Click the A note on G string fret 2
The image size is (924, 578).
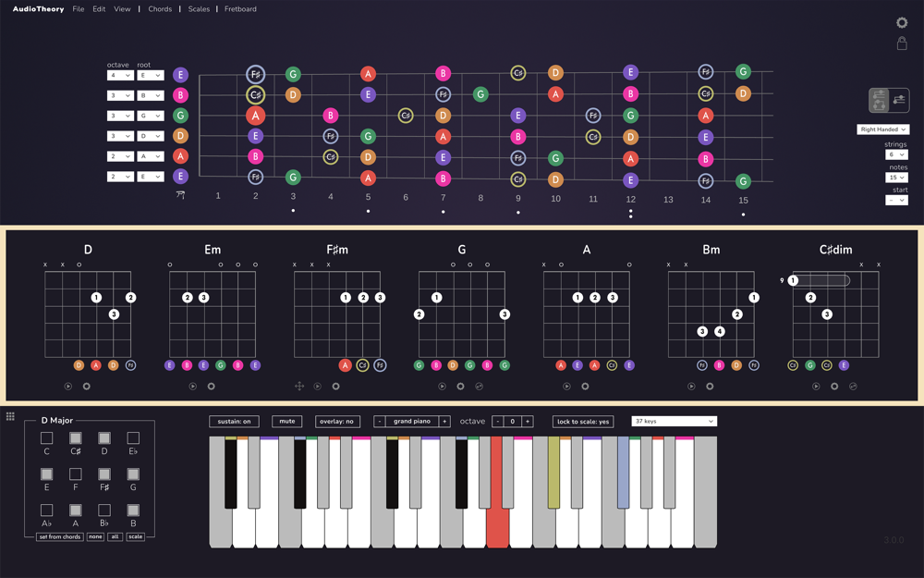255,116
